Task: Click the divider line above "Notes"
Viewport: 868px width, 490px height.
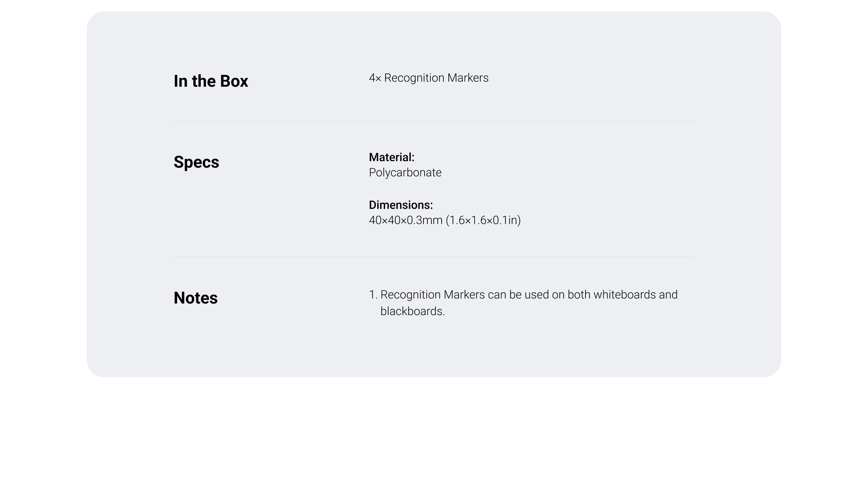Action: pyautogui.click(x=434, y=257)
